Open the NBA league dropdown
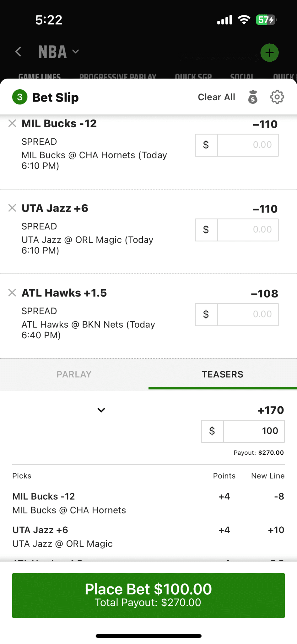Viewport: 297px width, 644px height. point(75,52)
